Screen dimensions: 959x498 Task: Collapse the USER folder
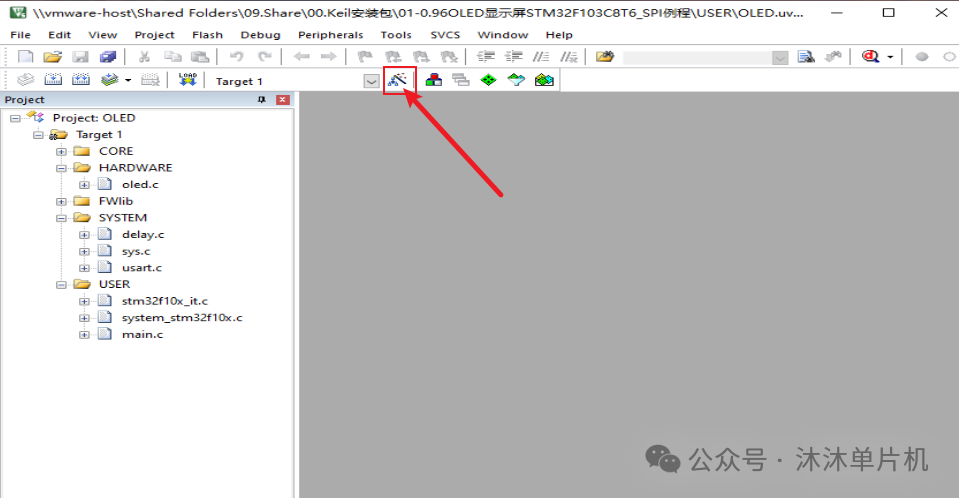(61, 285)
